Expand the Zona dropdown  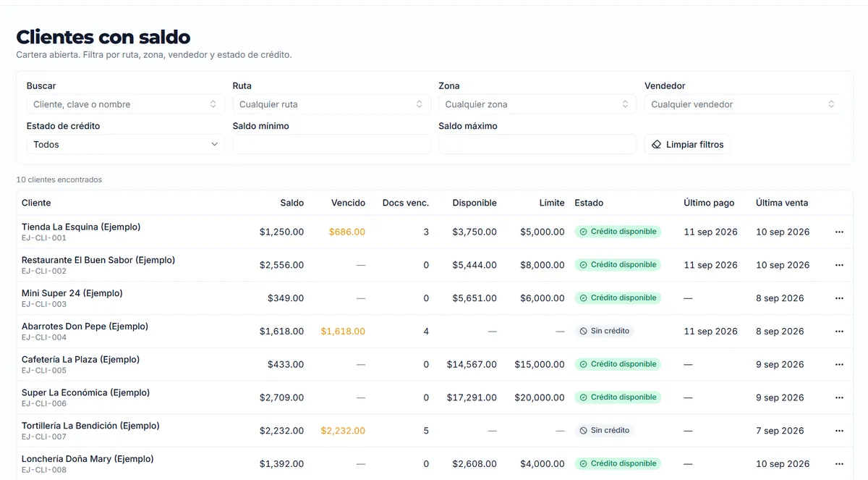point(537,104)
